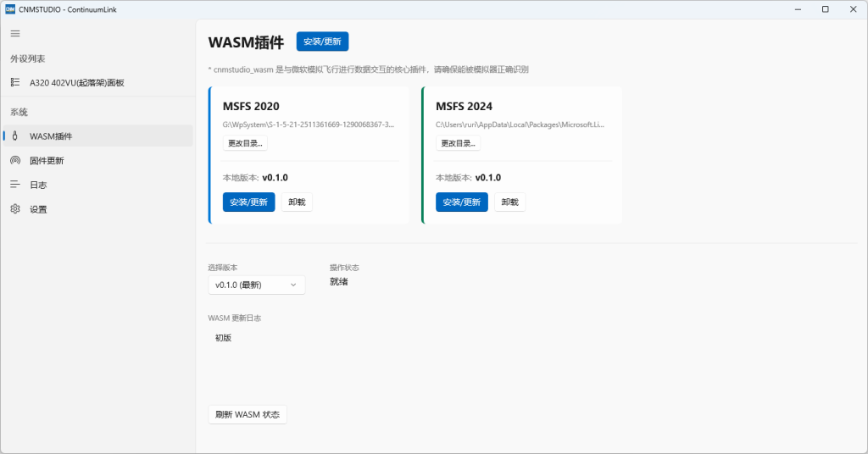This screenshot has width=868, height=454.
Task: Open the 固件更新 page
Action: click(97, 160)
